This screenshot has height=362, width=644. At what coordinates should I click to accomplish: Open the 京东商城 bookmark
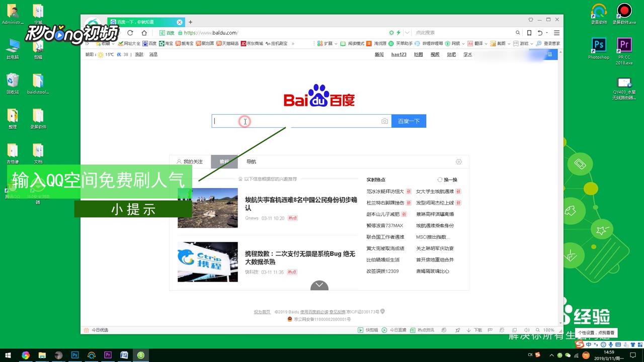click(x=252, y=44)
